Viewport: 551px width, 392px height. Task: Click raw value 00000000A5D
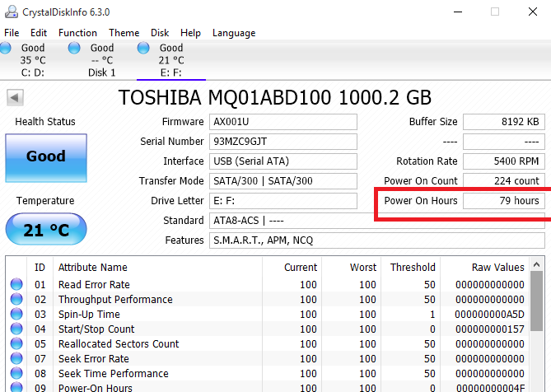489,314
